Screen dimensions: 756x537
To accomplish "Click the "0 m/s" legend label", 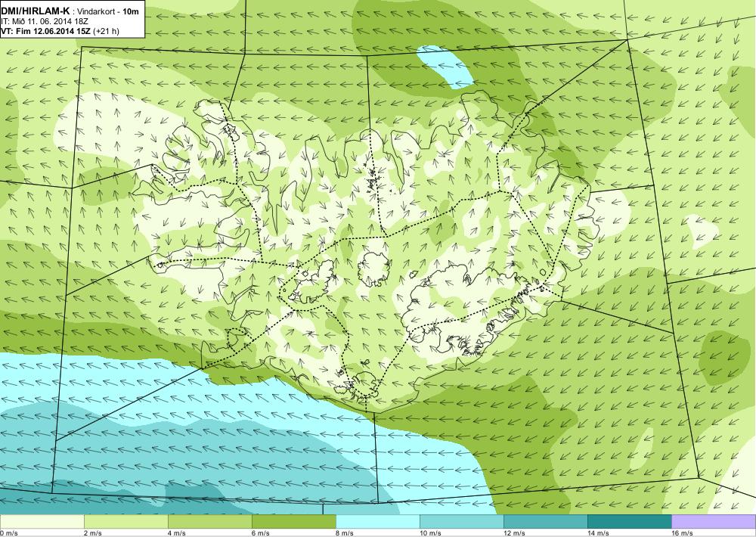I will (x=9, y=533).
